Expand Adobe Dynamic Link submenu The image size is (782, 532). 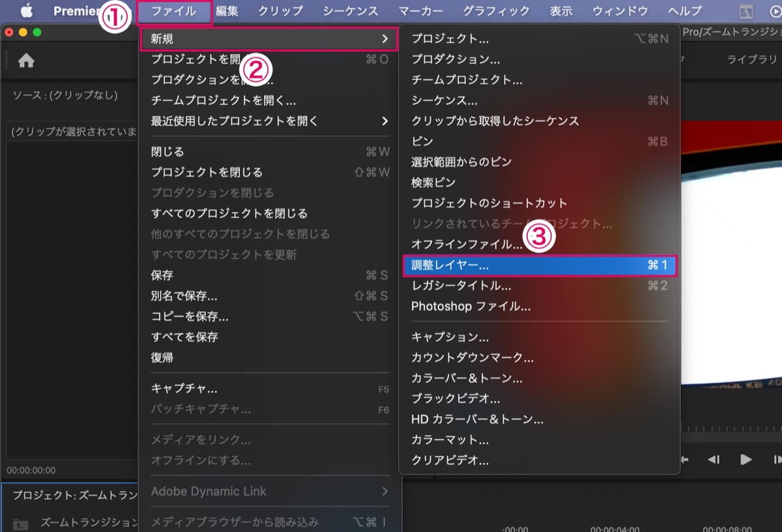[x=268, y=492]
